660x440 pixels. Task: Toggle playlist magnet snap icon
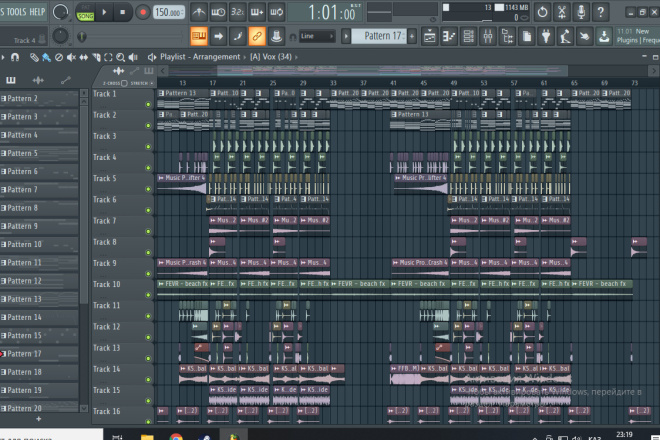[x=15, y=57]
